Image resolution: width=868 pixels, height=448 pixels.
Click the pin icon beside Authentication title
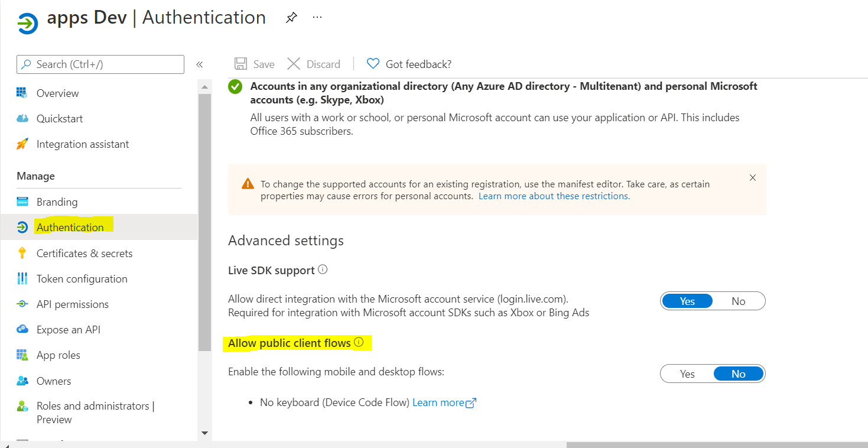coord(291,17)
